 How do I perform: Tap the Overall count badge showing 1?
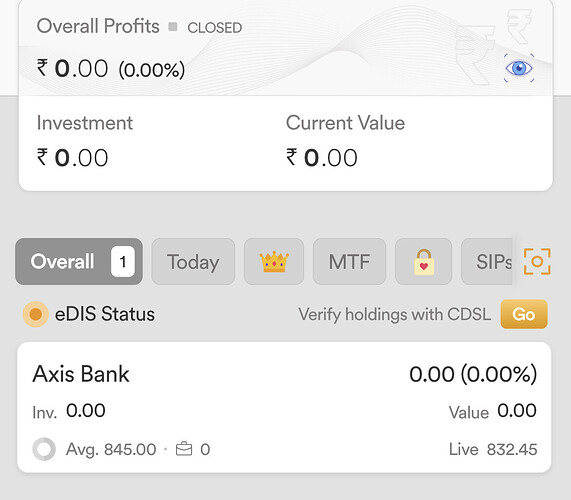coord(123,261)
